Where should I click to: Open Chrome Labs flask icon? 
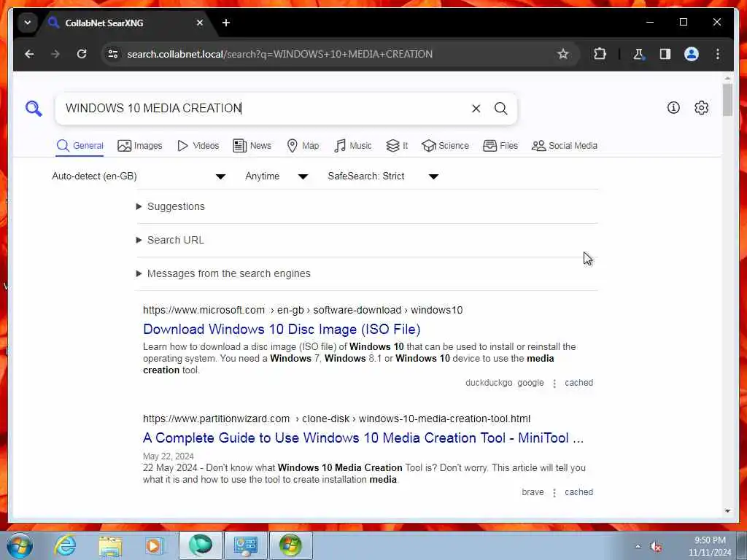[638, 54]
